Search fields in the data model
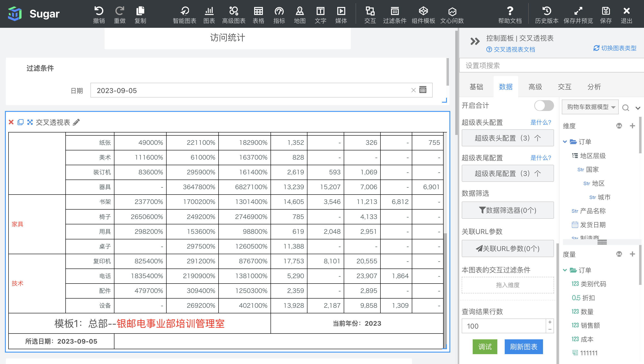644x364 pixels. click(625, 108)
